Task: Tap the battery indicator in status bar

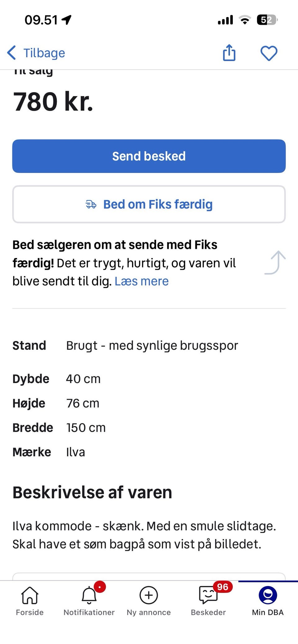Action: (x=267, y=20)
